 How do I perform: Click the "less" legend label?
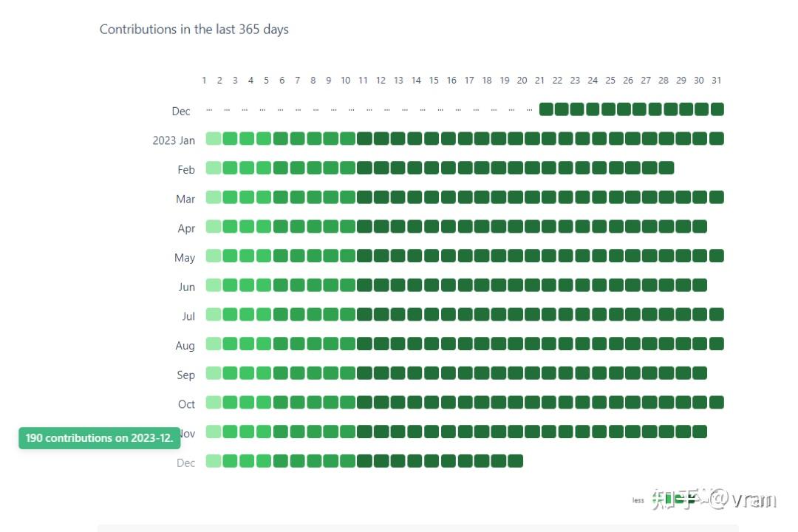click(x=638, y=500)
